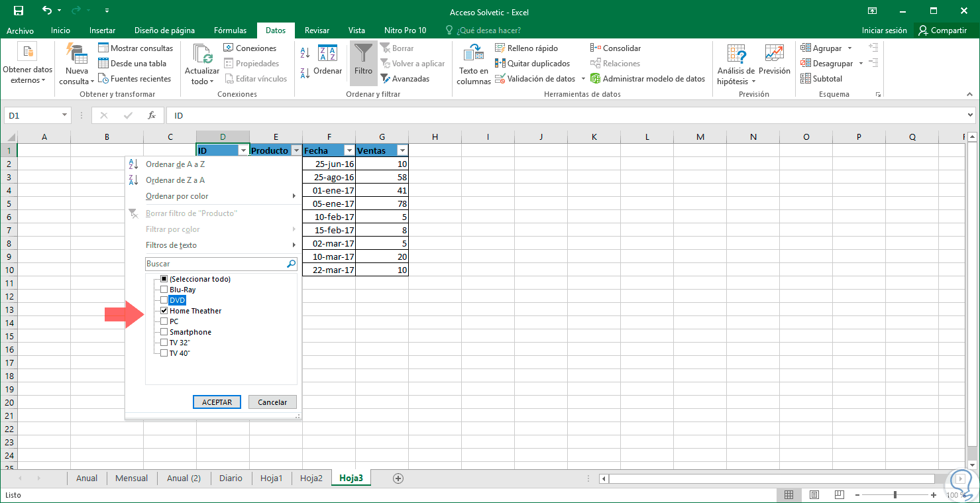Open Obtener datos externos
Image resolution: width=980 pixels, height=503 pixels.
tap(27, 64)
